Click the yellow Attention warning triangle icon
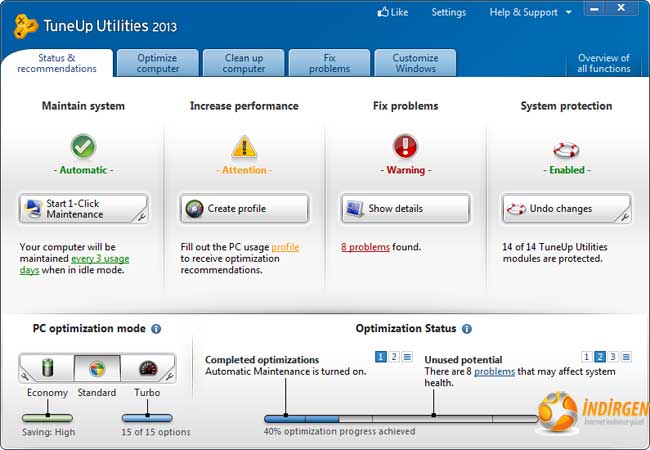Viewport: 650px width, 450px height. [x=244, y=147]
